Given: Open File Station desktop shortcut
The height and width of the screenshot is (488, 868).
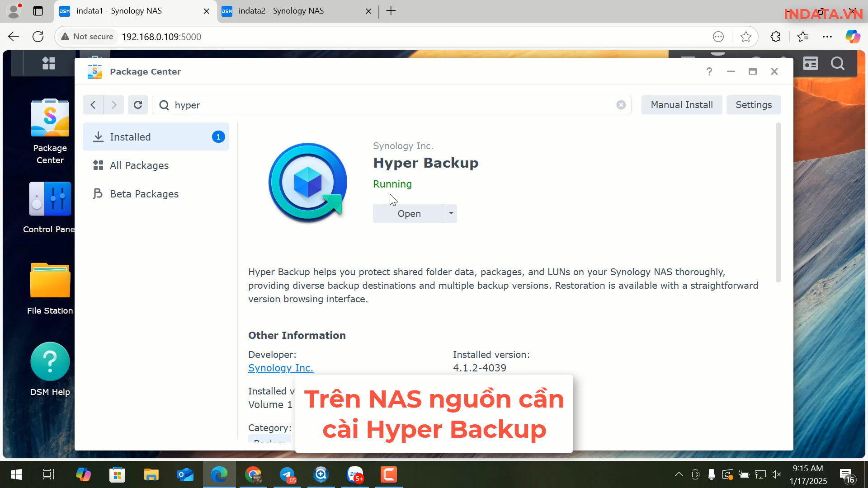Looking at the screenshot, I should coord(50,289).
